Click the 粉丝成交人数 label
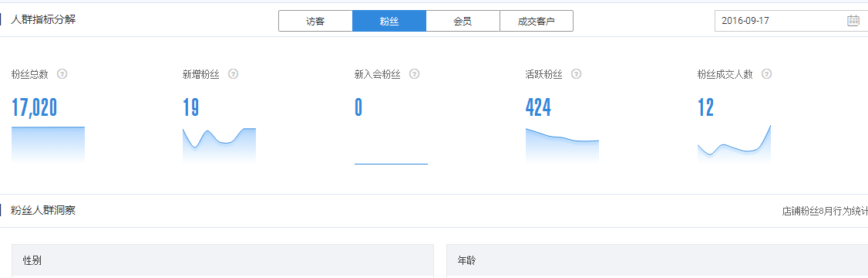 725,74
